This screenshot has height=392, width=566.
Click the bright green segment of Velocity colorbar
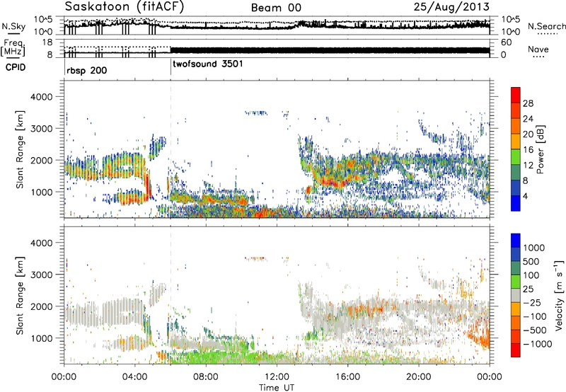pos(516,282)
